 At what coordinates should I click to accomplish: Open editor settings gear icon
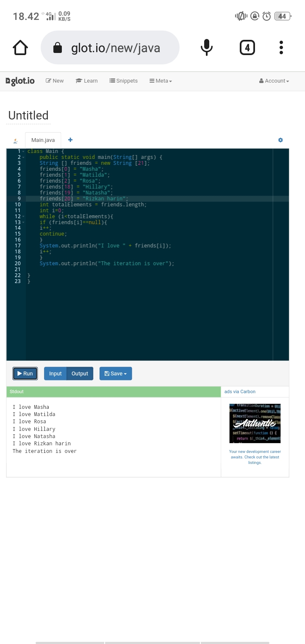[x=280, y=140]
